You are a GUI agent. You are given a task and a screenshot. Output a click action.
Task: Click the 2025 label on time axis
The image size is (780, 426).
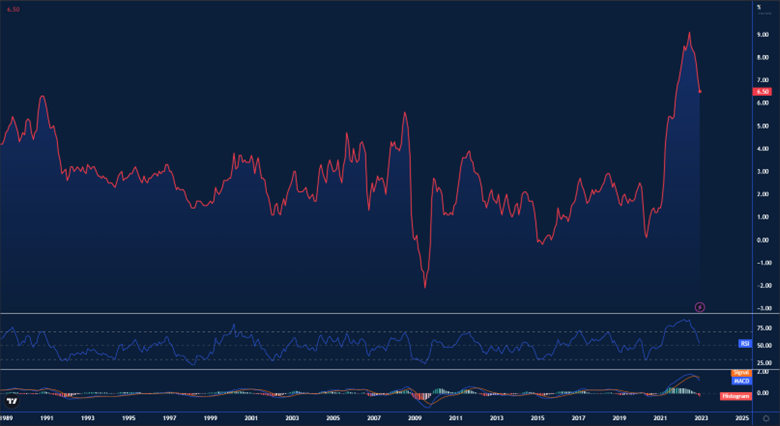742,416
